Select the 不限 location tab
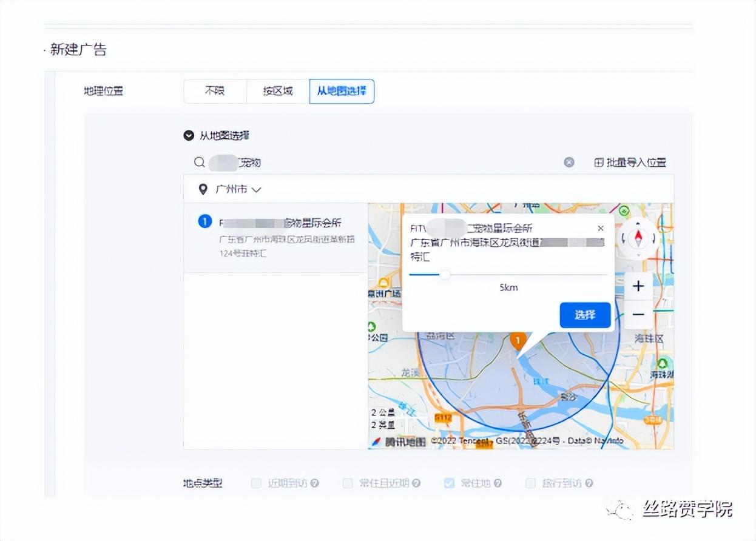This screenshot has width=756, height=541. [215, 91]
